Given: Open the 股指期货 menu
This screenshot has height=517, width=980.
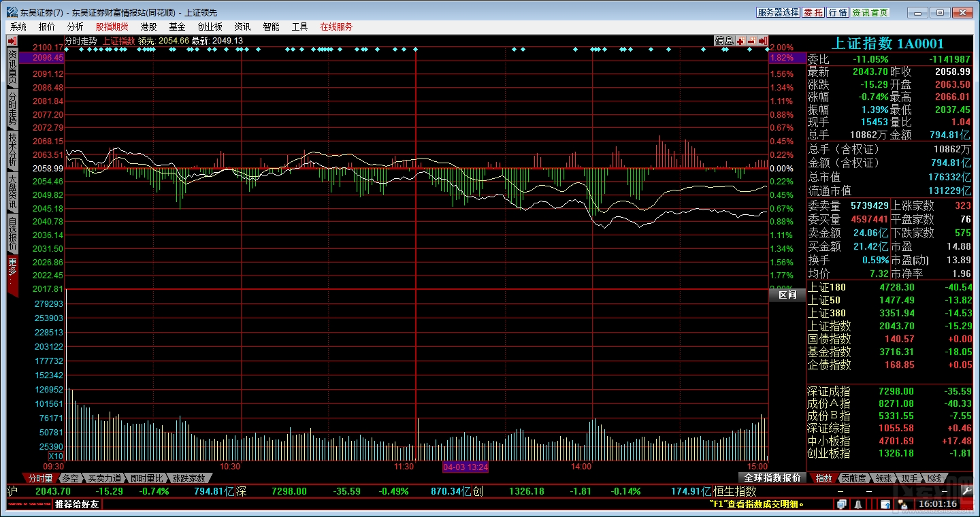Looking at the screenshot, I should [112, 27].
